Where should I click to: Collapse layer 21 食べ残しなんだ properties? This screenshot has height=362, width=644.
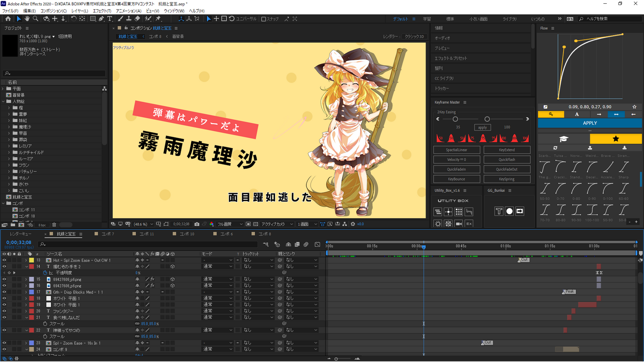(x=26, y=318)
